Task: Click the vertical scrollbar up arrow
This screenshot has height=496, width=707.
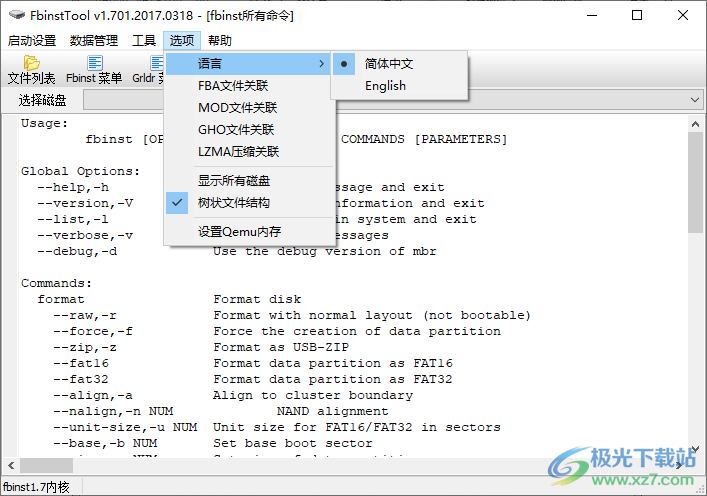Action: coord(695,124)
